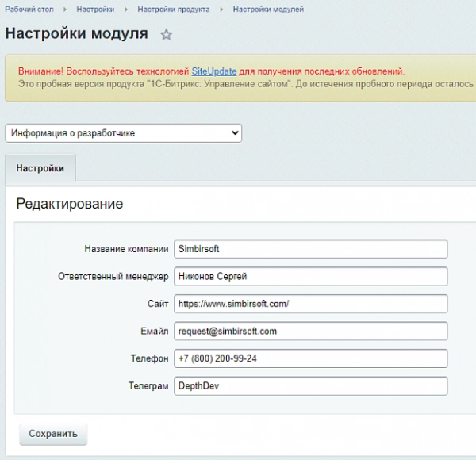This screenshot has height=460, width=476.
Task: Focus the 'Телеграм' input field
Action: click(310, 385)
